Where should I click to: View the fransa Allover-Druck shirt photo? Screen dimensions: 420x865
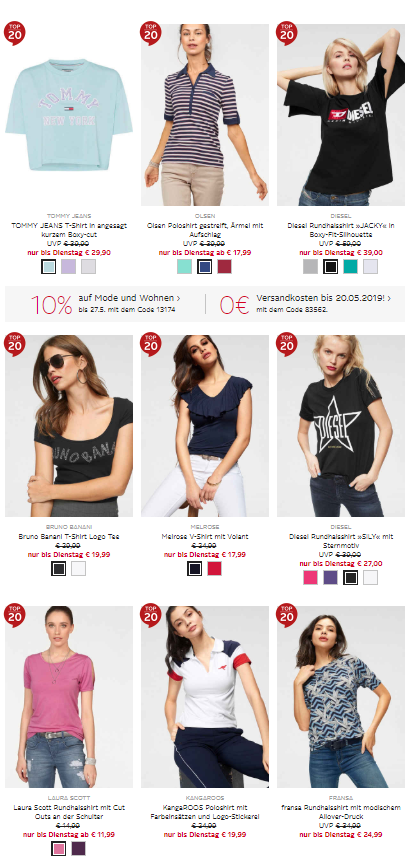[x=341, y=697]
